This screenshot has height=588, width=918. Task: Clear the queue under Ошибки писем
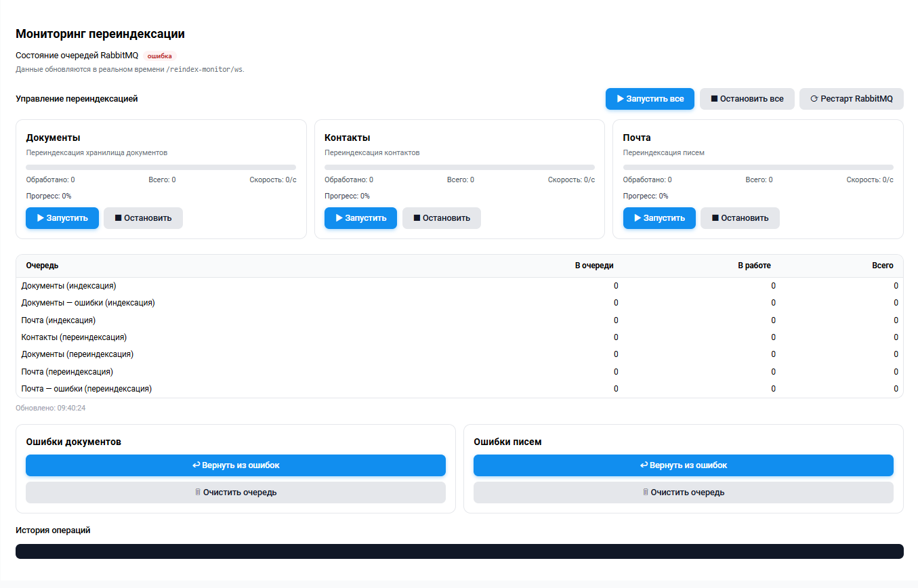683,492
